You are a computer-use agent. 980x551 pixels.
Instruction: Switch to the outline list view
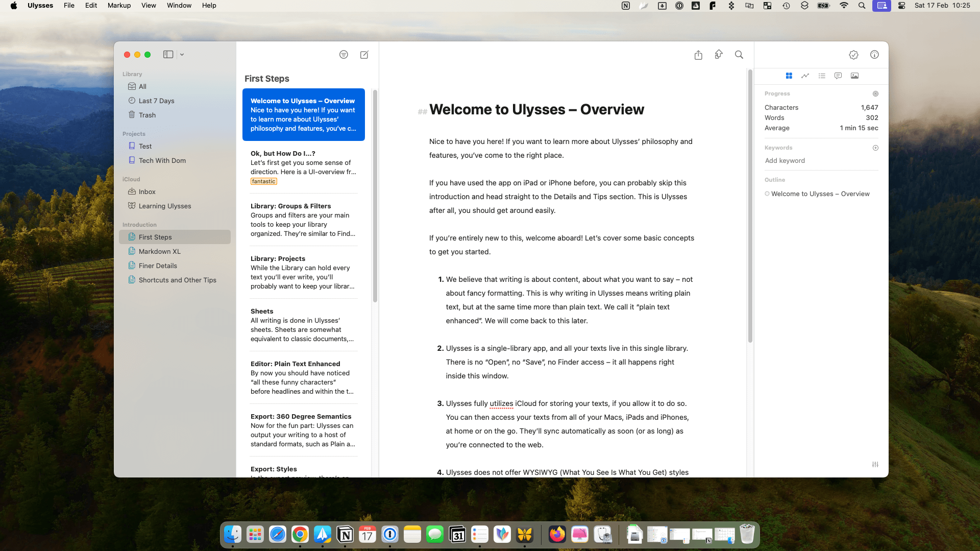[x=822, y=76]
